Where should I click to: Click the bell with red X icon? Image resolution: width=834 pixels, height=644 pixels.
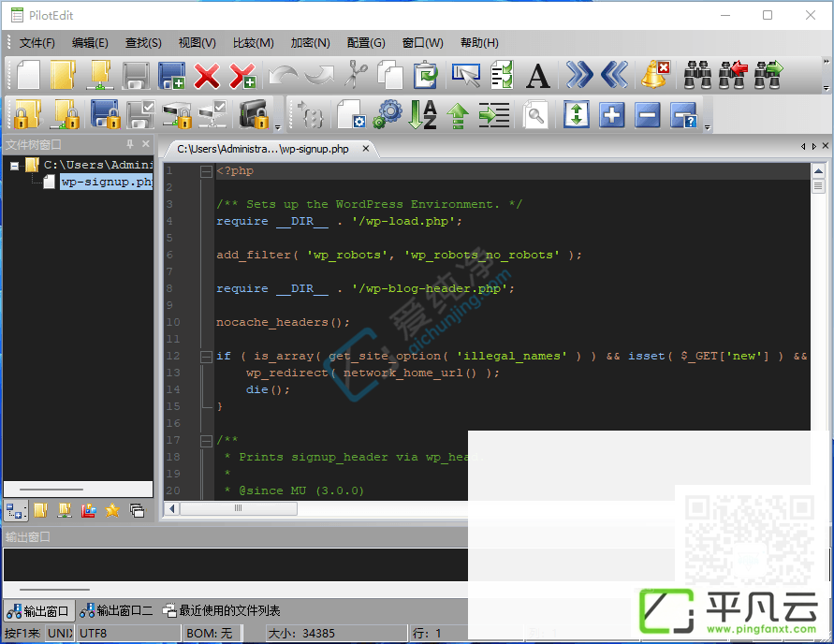click(x=655, y=74)
